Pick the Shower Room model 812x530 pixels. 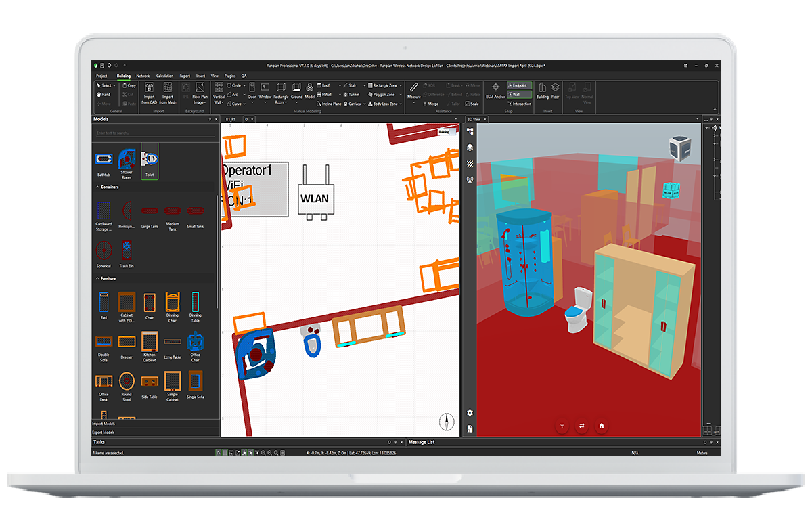(127, 159)
